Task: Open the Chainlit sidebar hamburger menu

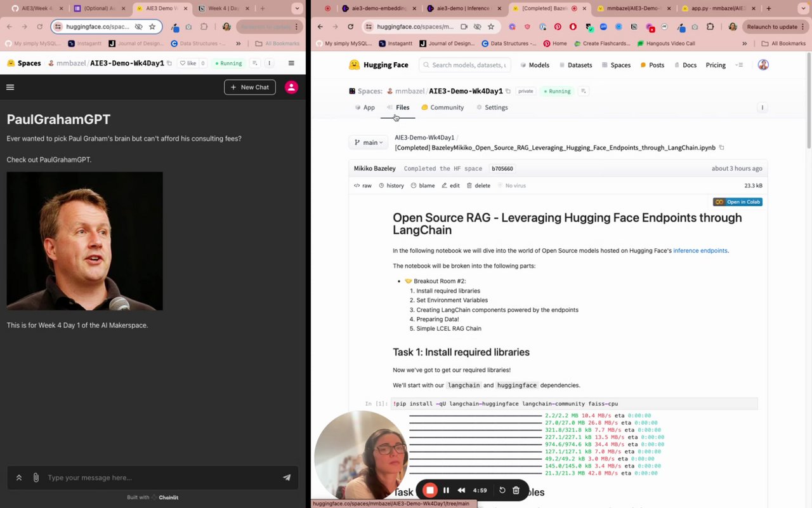Action: point(10,87)
